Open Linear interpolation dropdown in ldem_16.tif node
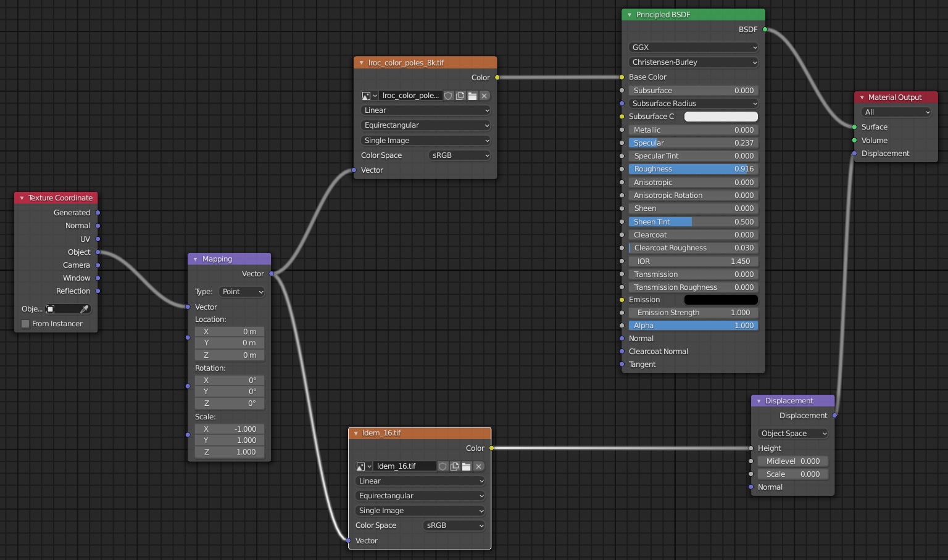Screen dimensions: 948x560 (x=420, y=481)
